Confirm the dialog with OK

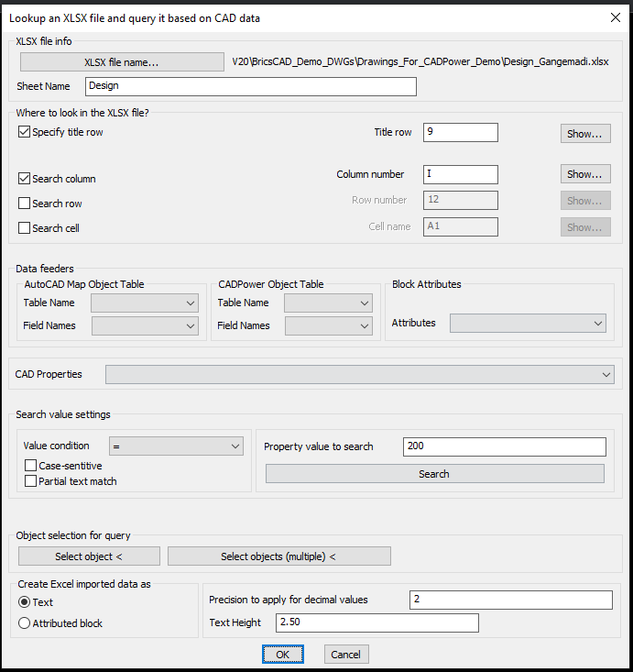282,655
